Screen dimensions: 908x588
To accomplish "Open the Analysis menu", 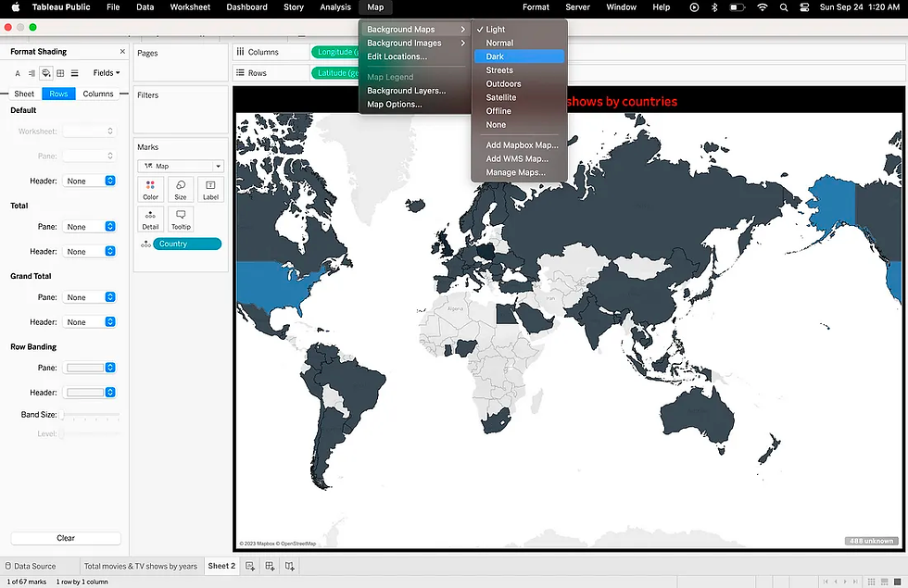I will [x=335, y=7].
